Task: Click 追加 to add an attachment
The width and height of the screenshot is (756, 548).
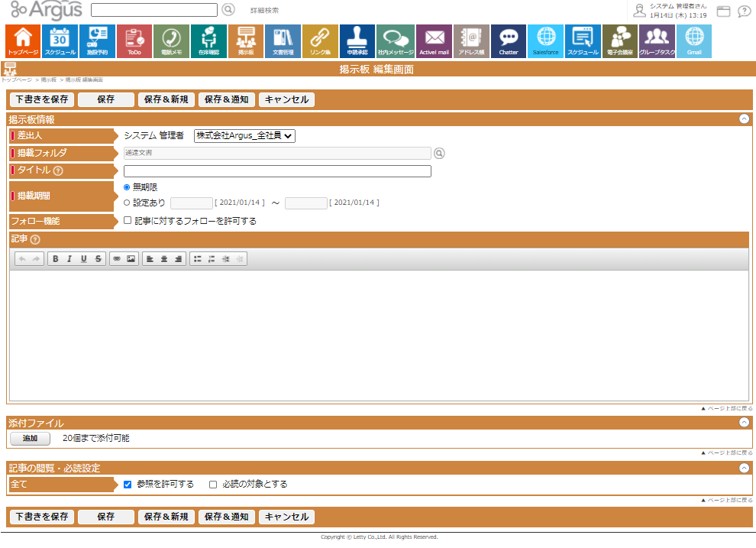Action: click(31, 439)
